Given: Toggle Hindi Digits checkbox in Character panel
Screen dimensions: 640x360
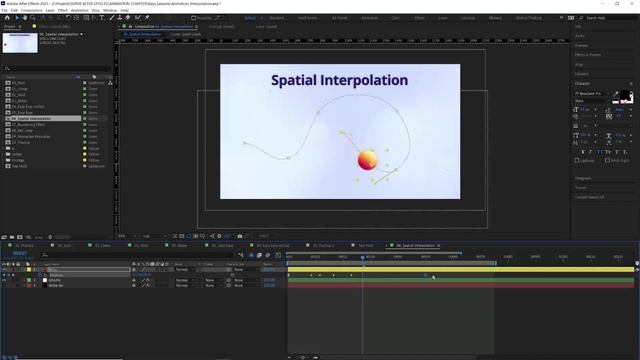Looking at the screenshot, I should click(607, 160).
